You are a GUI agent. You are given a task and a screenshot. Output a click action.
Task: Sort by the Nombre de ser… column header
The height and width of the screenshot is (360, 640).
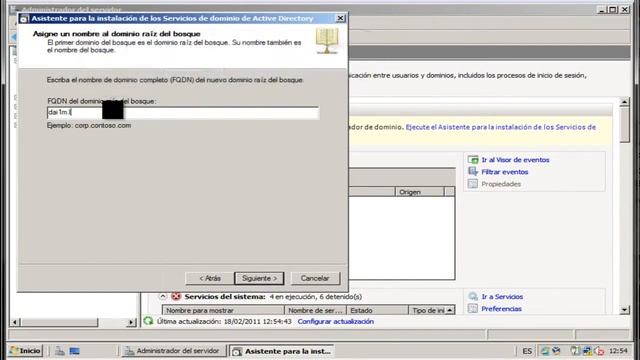tap(315, 310)
